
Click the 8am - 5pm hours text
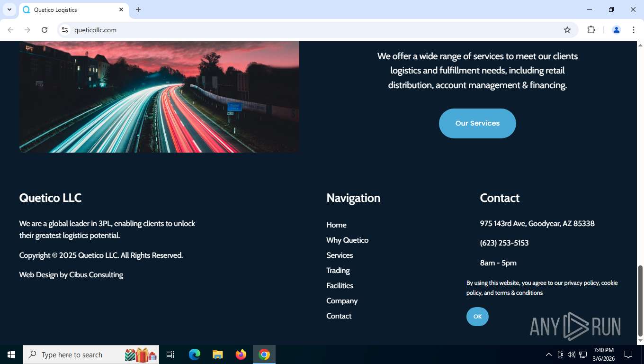498,263
